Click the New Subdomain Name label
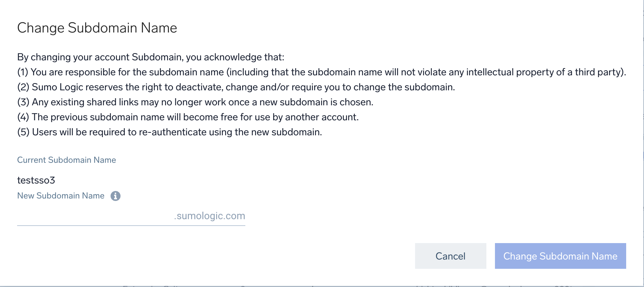 [61, 196]
